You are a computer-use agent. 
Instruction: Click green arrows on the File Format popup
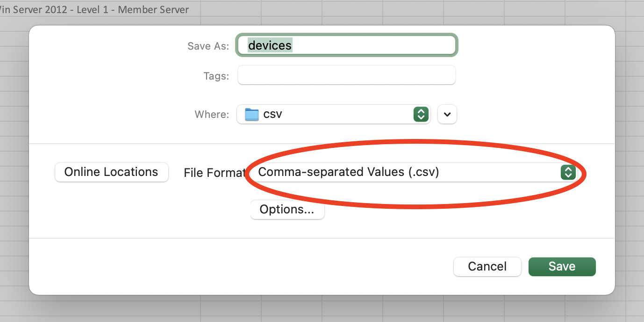(567, 172)
